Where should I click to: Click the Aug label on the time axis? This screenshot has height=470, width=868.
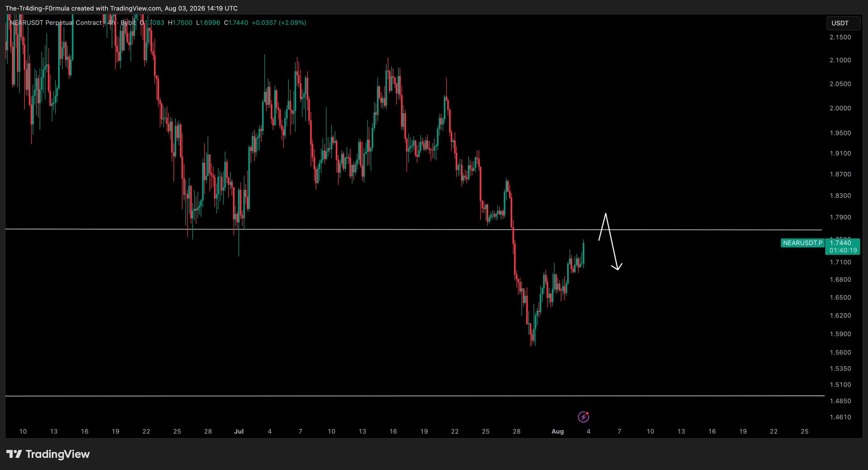pos(558,431)
